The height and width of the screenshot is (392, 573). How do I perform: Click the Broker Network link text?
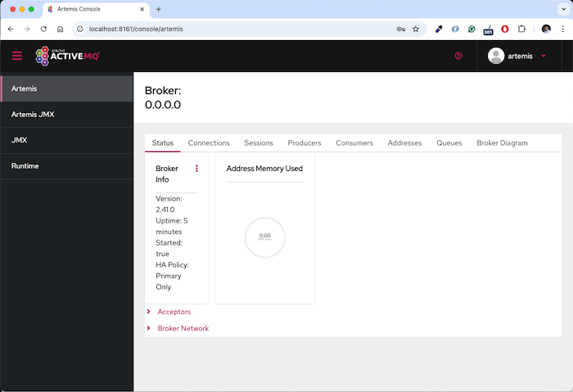point(183,328)
